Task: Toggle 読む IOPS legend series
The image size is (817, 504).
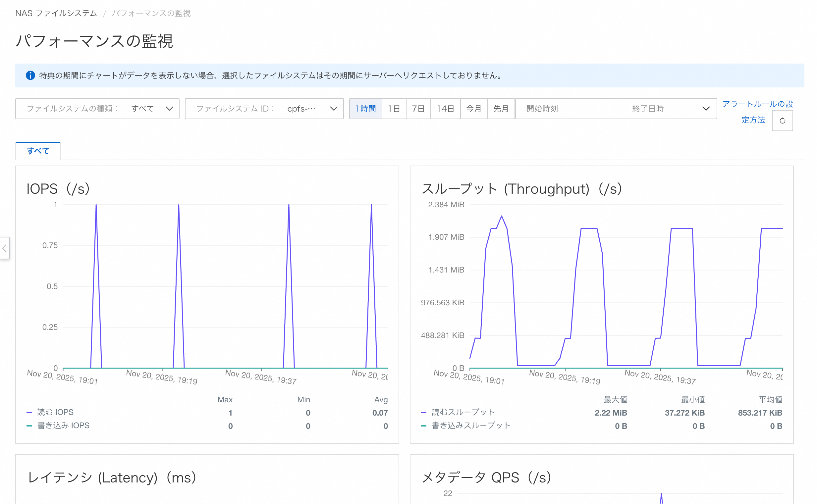Action: pyautogui.click(x=50, y=412)
